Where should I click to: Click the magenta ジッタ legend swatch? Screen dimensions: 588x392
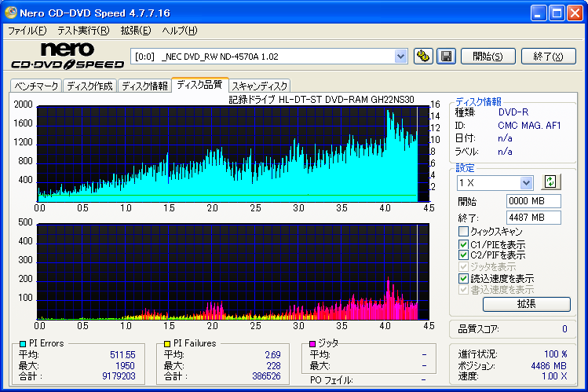point(312,343)
